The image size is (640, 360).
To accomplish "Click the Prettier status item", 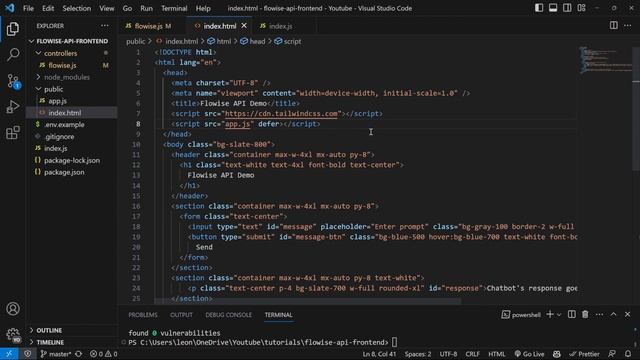I will [584, 354].
